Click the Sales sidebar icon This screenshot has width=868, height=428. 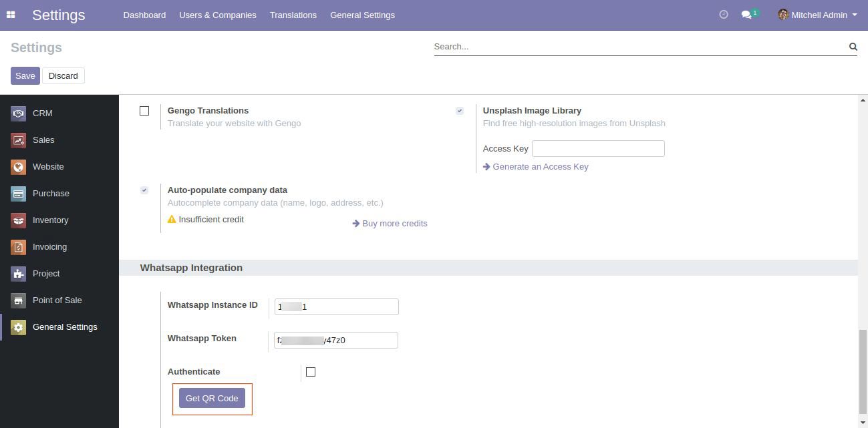point(18,140)
